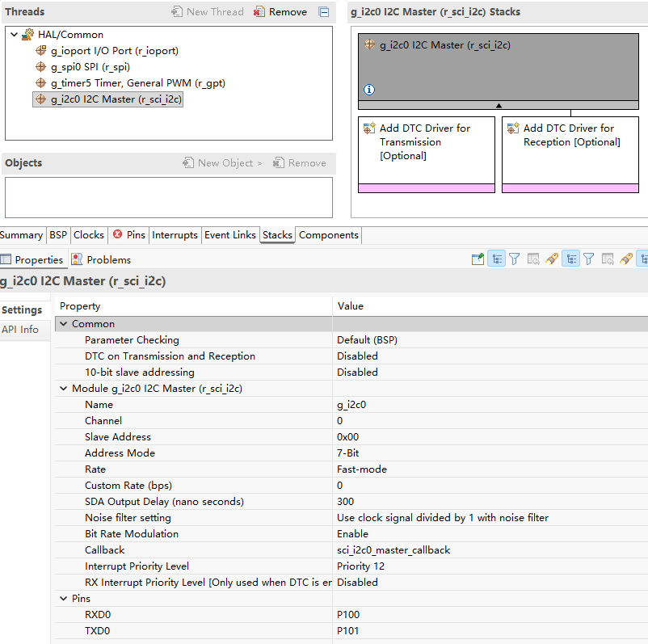648x644 pixels.
Task: Click the Bit Rate Modulation Enable value
Action: 352,534
